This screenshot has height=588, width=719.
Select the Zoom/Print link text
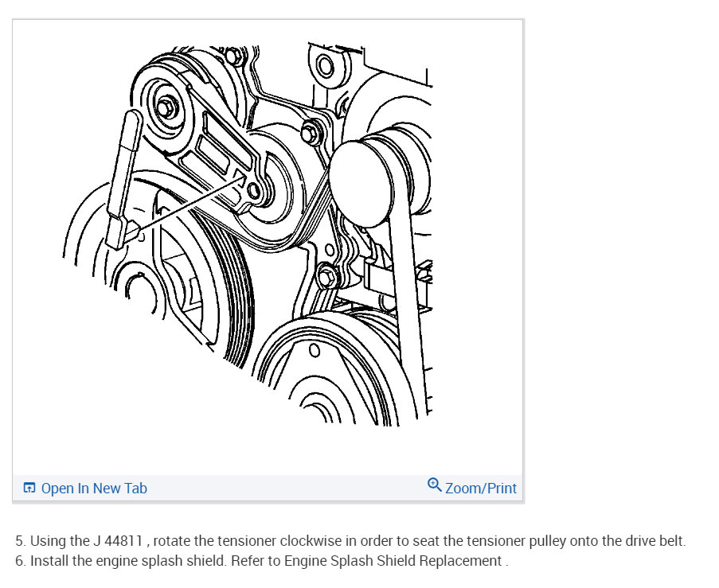click(481, 488)
